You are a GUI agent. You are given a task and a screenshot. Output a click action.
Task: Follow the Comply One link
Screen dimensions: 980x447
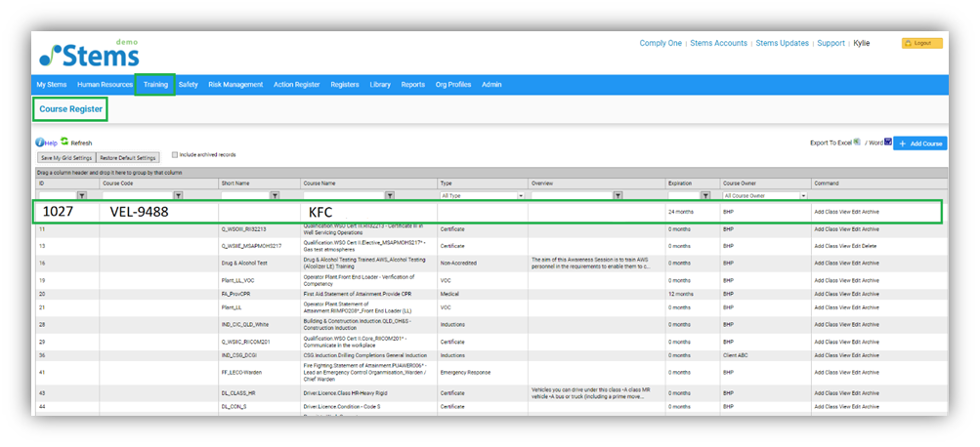coord(660,43)
